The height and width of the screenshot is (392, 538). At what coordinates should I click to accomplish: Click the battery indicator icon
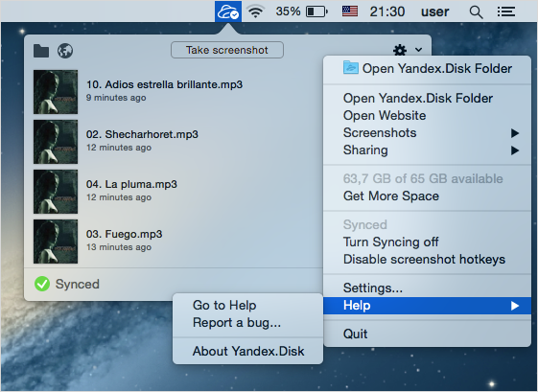316,12
